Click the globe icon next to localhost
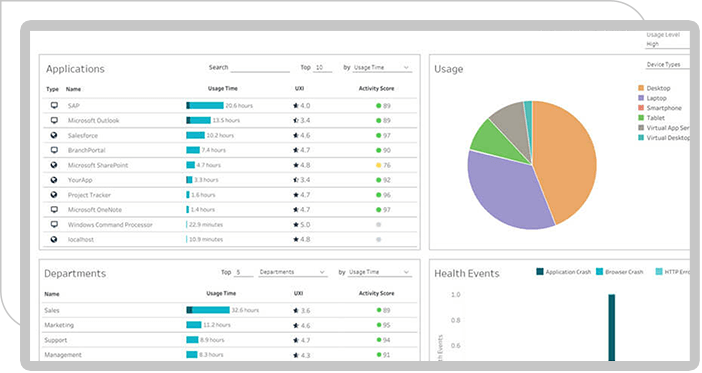This screenshot has height=373, width=702. coord(54,240)
